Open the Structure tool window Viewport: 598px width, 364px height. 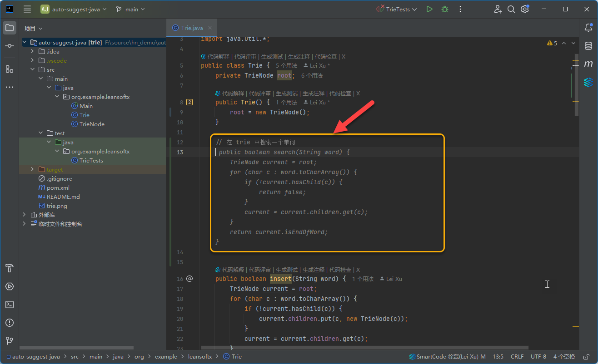(x=10, y=69)
